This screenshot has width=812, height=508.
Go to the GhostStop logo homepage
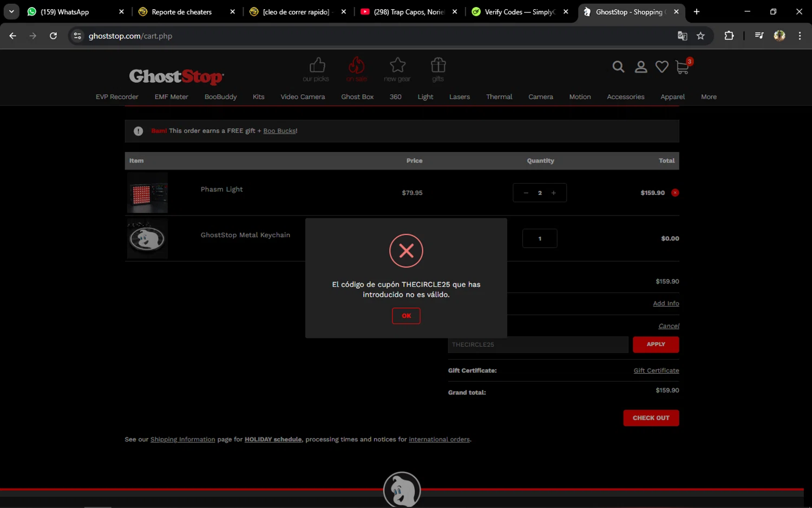(x=176, y=76)
